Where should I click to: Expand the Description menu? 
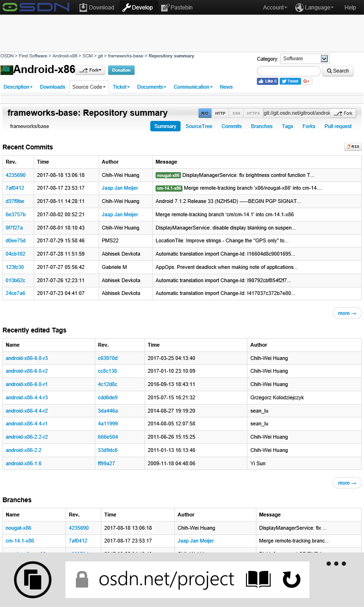pyautogui.click(x=18, y=87)
